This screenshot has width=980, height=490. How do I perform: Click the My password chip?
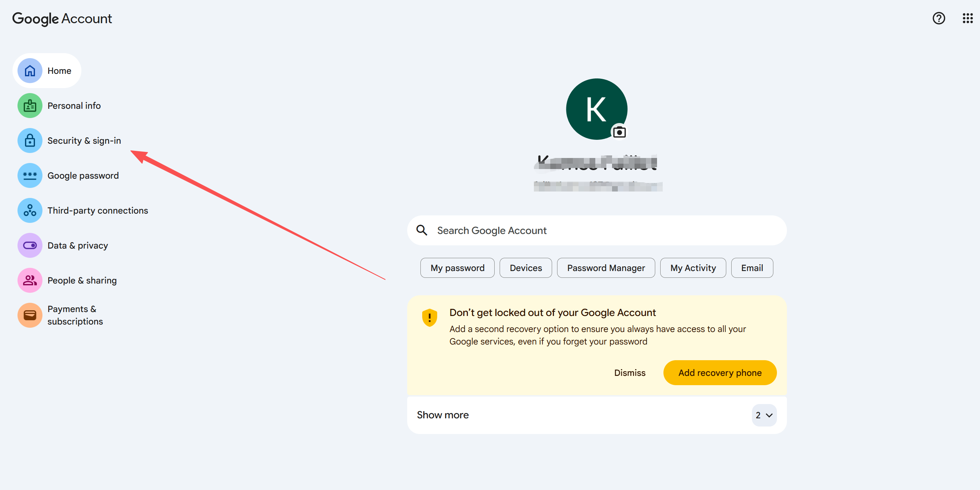[457, 268]
